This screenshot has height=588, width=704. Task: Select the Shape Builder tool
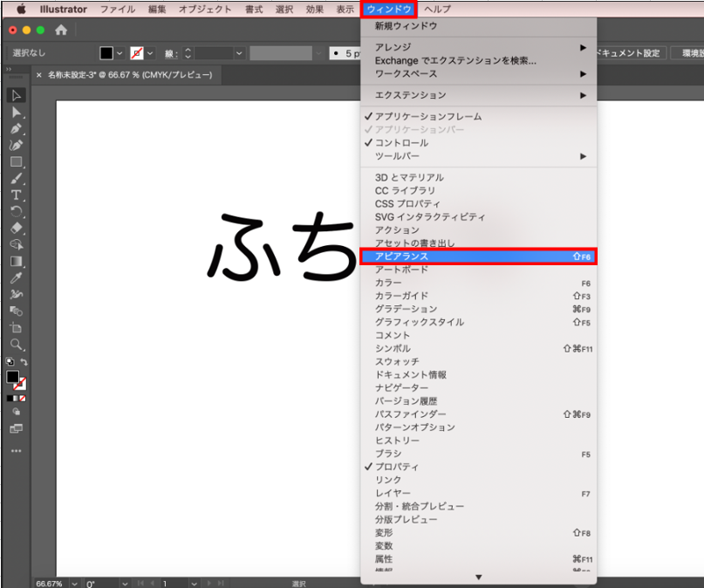(17, 311)
